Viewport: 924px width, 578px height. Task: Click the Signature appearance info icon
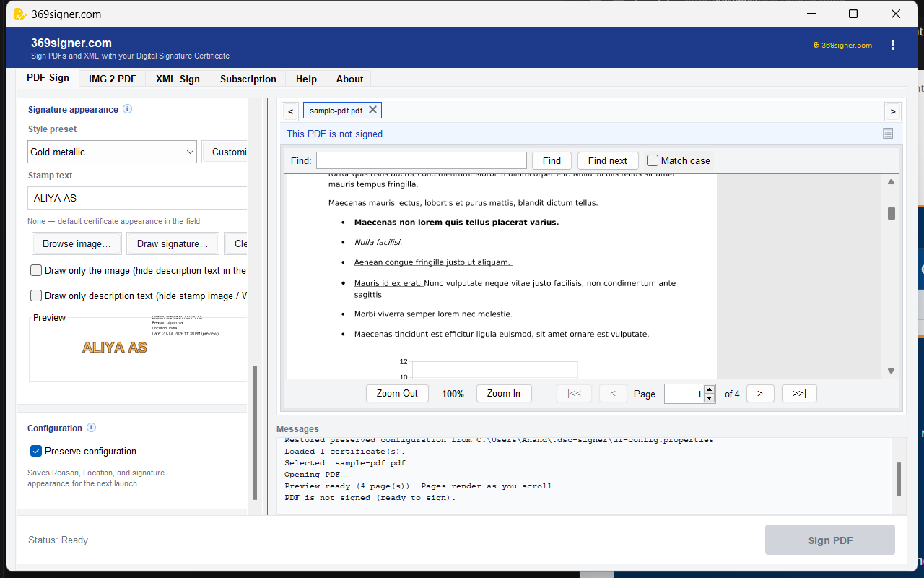[128, 109]
